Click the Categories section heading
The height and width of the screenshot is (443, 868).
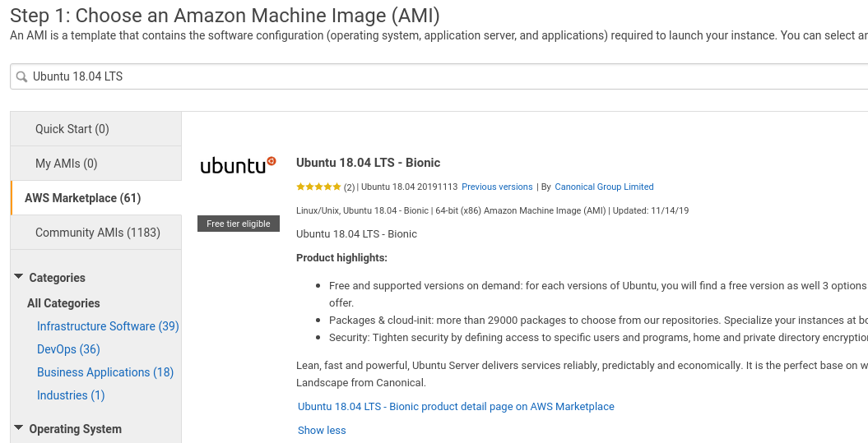(x=57, y=278)
